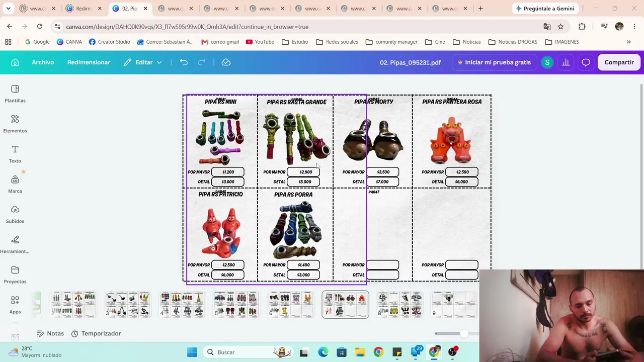Viewport: 644px width, 362px height.
Task: Open the Subidos uploads panel
Action: (15, 214)
